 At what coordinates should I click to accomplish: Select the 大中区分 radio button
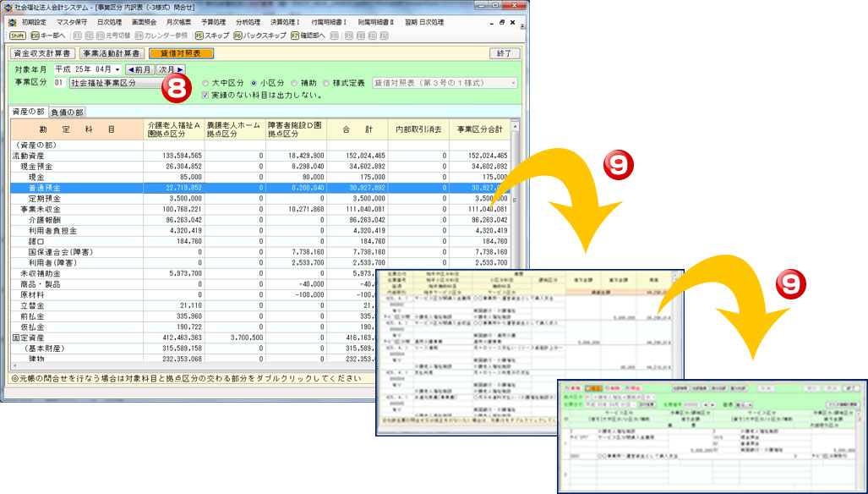205,83
